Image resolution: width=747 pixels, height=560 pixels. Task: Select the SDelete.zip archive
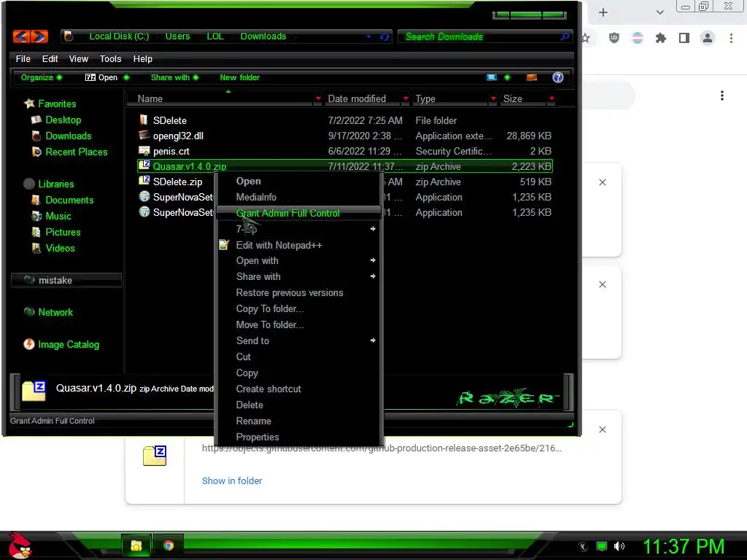[177, 182]
